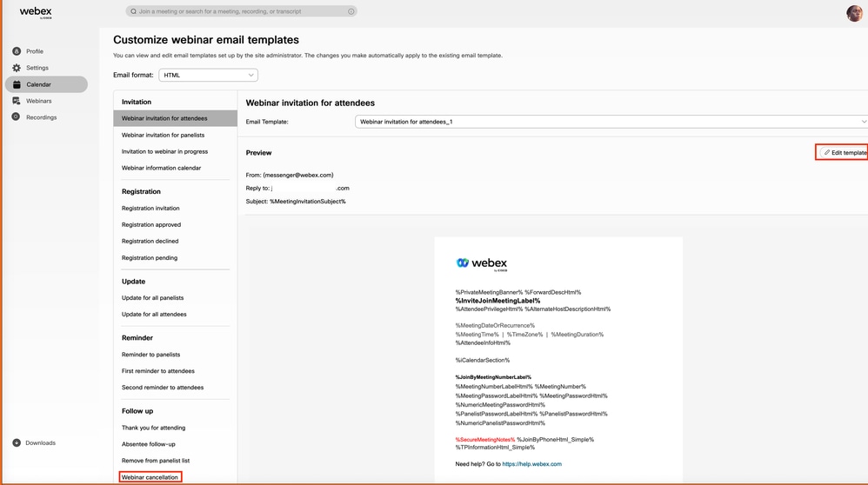Click the Profile sidebar icon
Screen dimensions: 868x485
tap(17, 51)
